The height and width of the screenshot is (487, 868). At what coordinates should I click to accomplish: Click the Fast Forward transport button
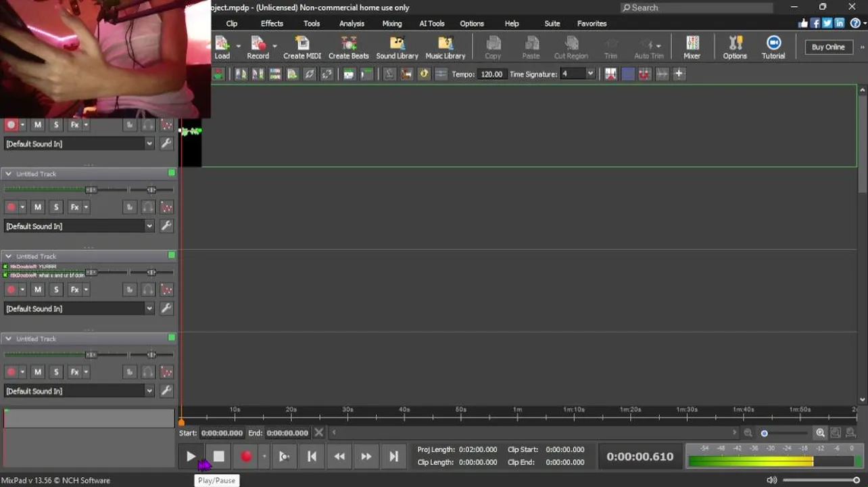366,457
